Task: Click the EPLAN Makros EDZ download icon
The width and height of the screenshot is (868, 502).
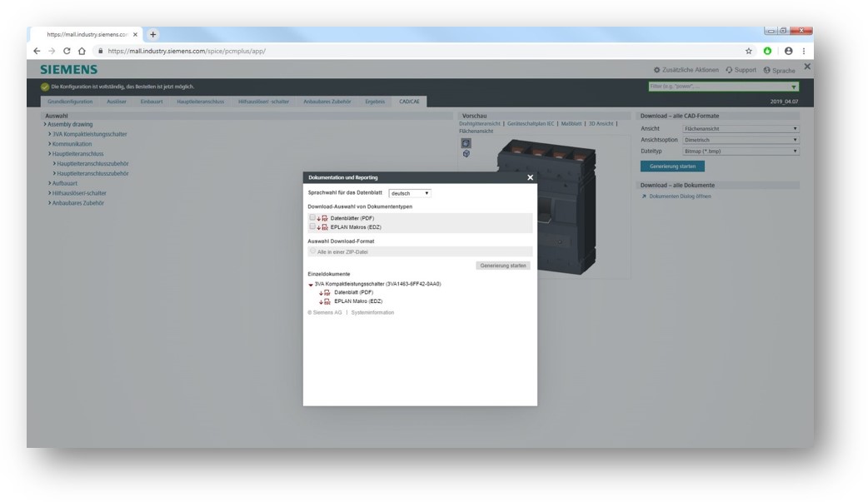Action: (x=322, y=226)
